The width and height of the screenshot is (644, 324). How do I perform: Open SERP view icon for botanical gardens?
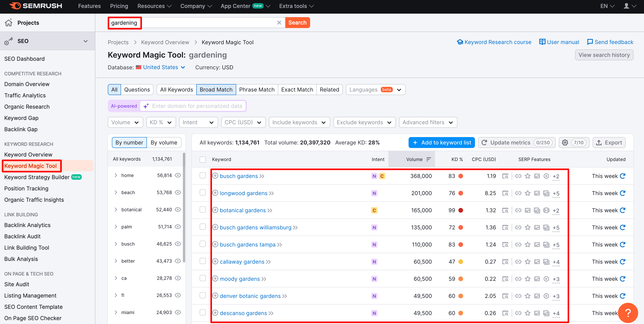505,210
